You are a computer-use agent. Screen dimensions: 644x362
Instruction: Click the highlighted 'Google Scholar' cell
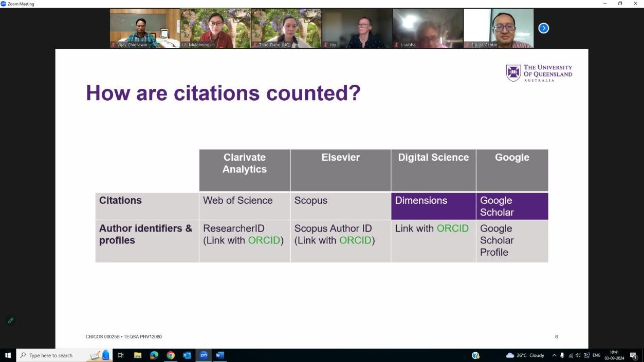(x=512, y=206)
